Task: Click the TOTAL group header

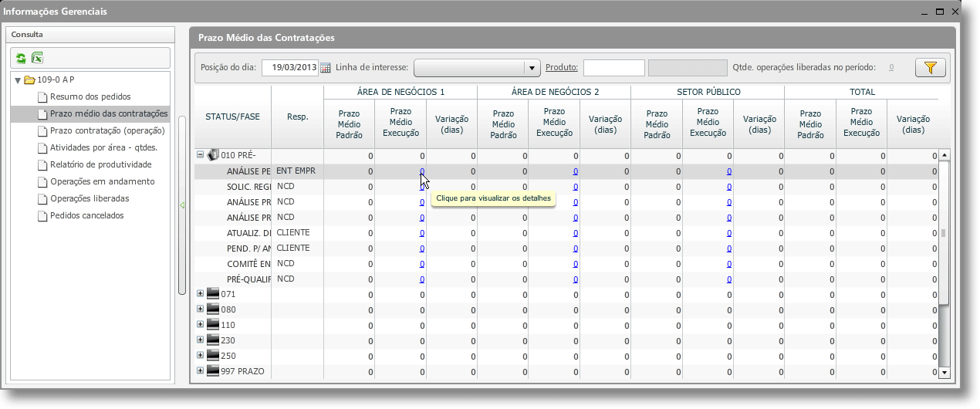Action: (861, 92)
